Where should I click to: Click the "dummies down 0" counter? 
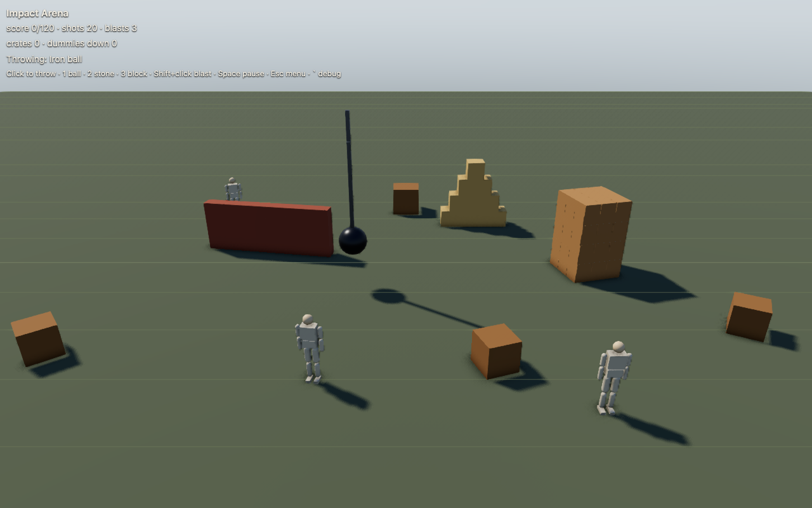click(x=82, y=43)
